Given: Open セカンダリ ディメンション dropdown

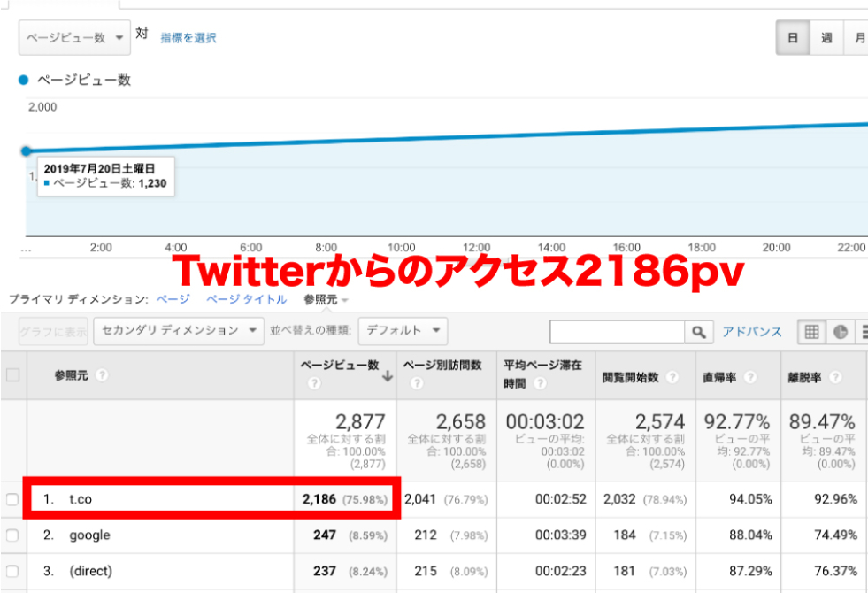Looking at the screenshot, I should [178, 331].
